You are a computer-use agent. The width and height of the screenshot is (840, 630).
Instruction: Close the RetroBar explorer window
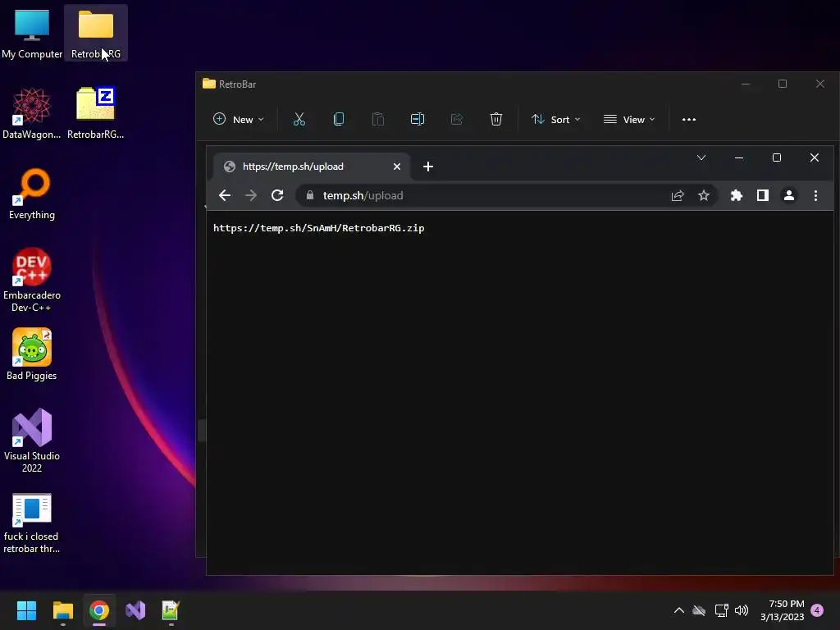coord(820,84)
